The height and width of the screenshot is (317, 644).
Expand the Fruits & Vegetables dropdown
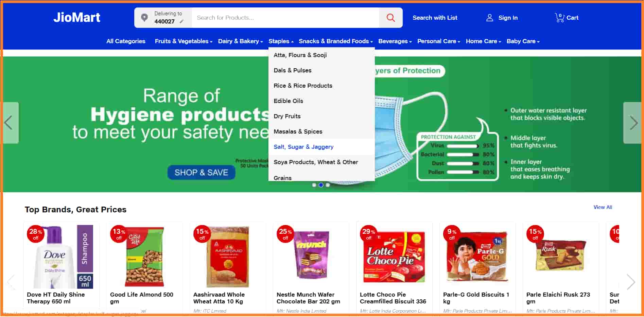point(184,41)
